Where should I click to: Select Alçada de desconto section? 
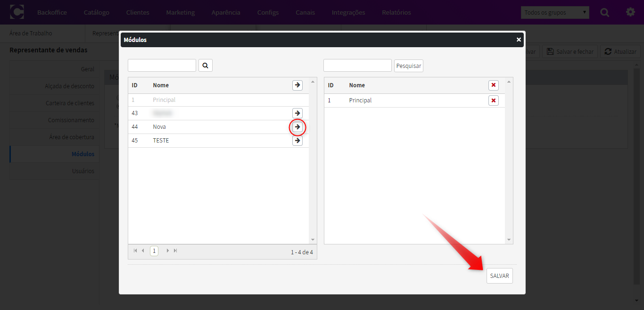(54, 86)
